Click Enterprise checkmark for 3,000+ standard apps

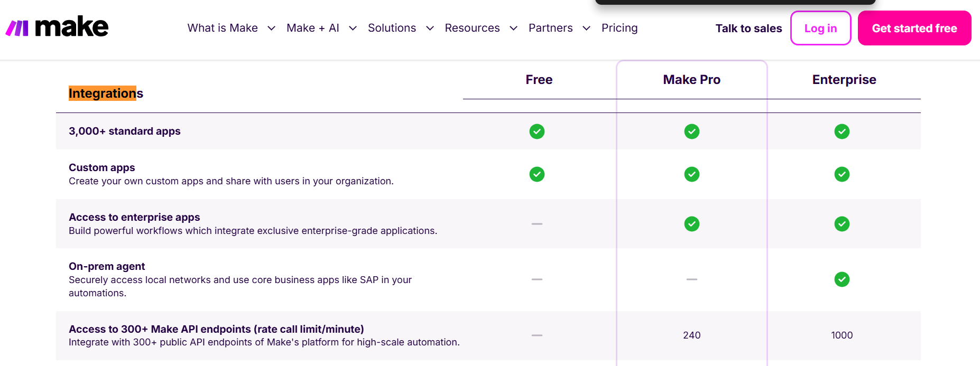(842, 132)
